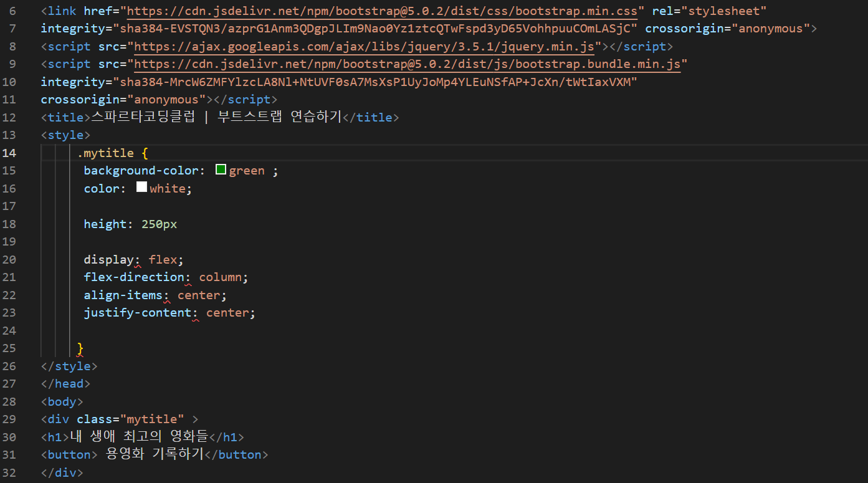Image resolution: width=868 pixels, height=483 pixels.
Task: Click the sha384-MrcW6ZMFYlzcLA8Nl integrity value
Action: [374, 82]
